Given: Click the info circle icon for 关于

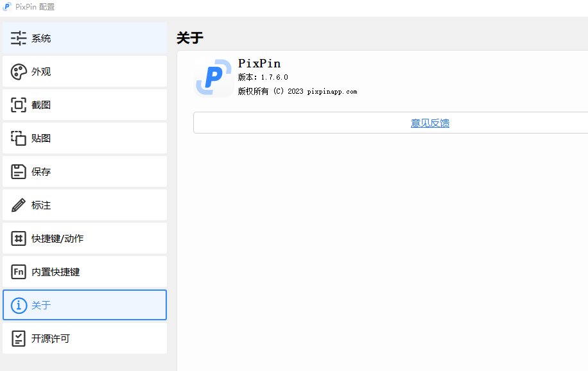Looking at the screenshot, I should click(x=19, y=306).
